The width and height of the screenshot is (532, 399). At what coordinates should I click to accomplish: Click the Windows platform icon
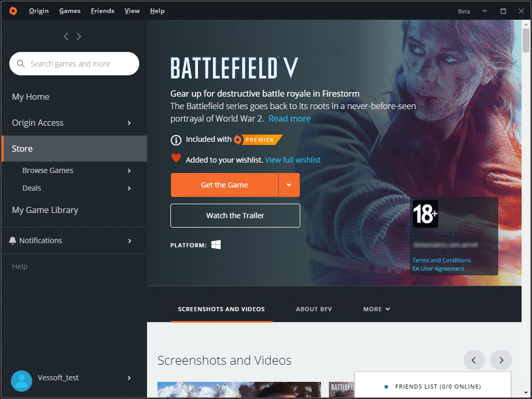(x=216, y=245)
